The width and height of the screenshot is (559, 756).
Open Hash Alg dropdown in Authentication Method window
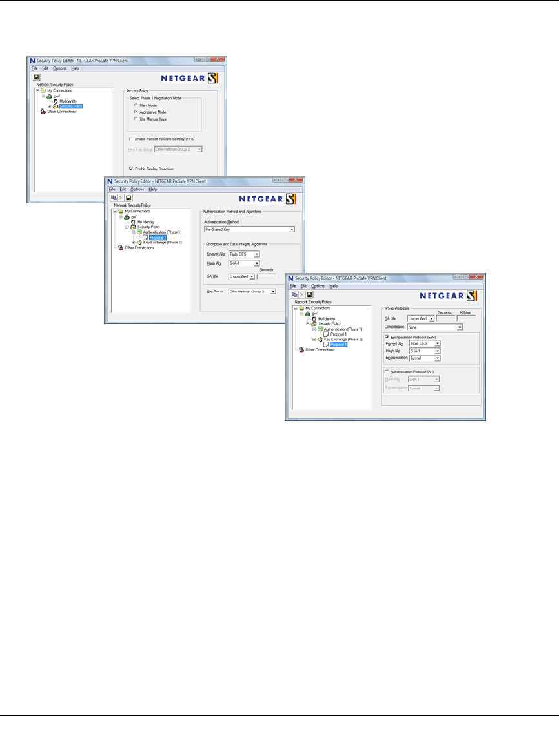point(244,263)
